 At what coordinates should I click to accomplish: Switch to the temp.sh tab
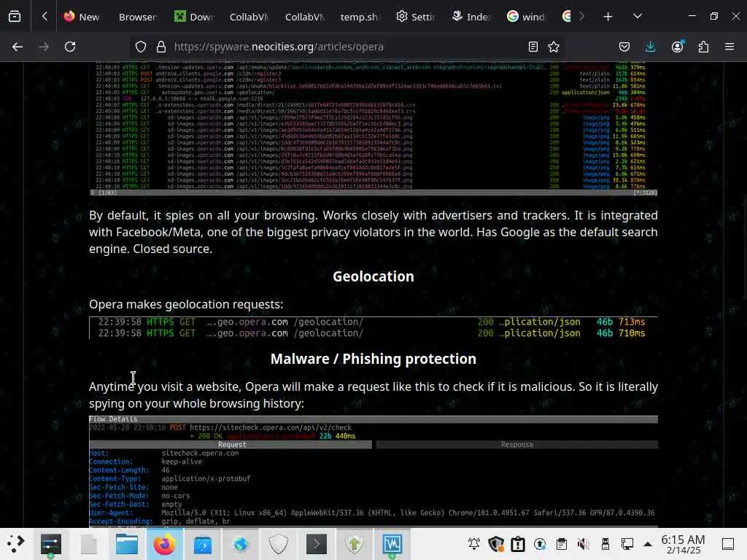click(359, 17)
